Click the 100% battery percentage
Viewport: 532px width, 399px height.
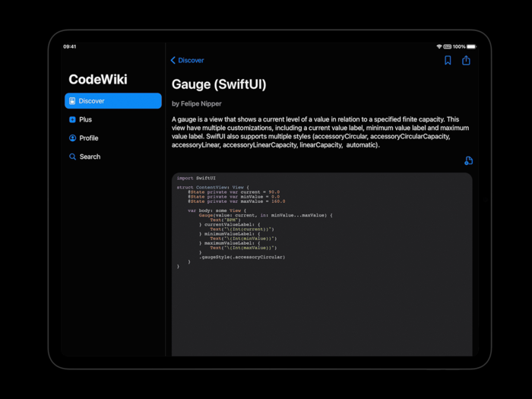[459, 46]
